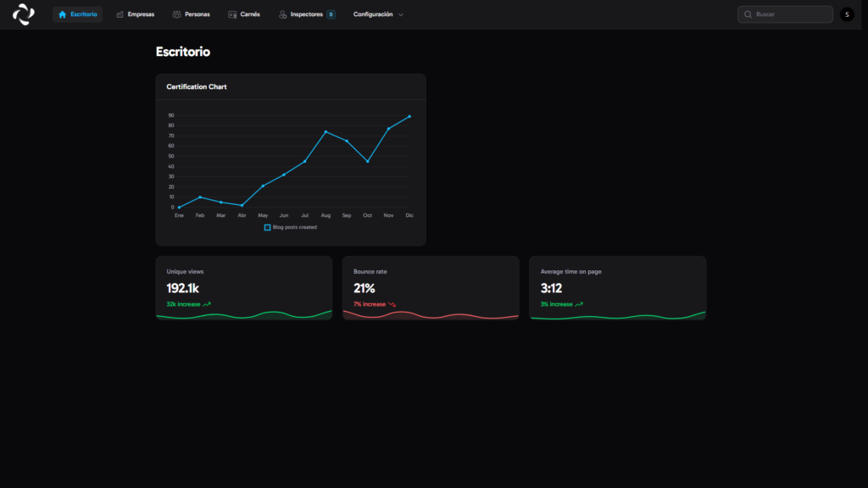Click the Inspectores users icon
868x488 pixels.
[283, 14]
